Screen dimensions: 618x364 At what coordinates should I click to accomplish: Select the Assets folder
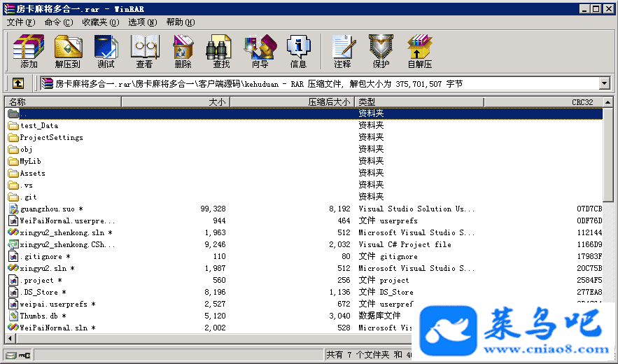[x=32, y=173]
